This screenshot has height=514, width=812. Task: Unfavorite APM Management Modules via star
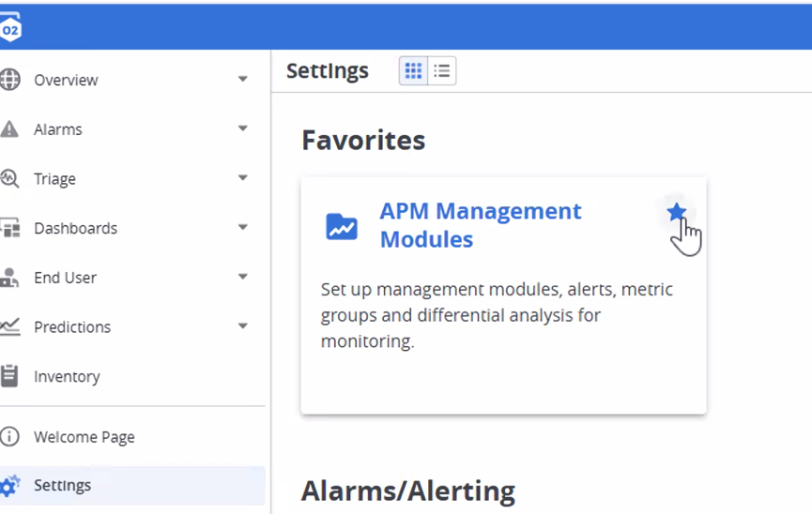pyautogui.click(x=676, y=212)
